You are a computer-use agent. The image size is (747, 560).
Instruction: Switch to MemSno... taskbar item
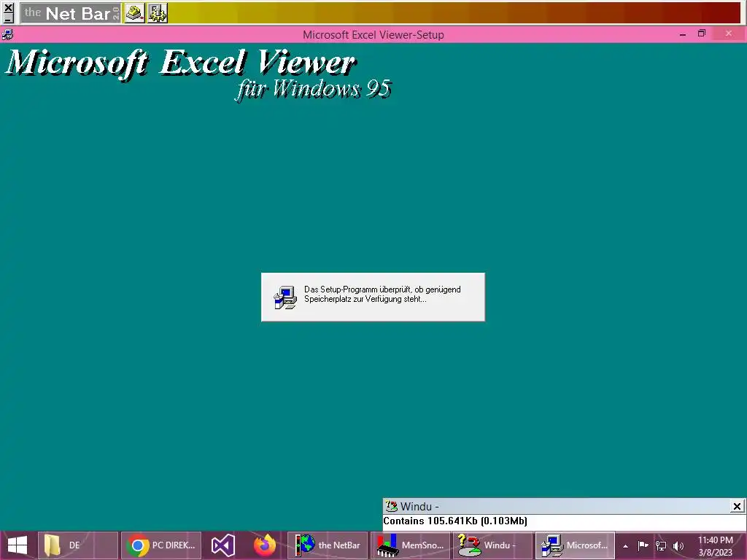(x=410, y=545)
